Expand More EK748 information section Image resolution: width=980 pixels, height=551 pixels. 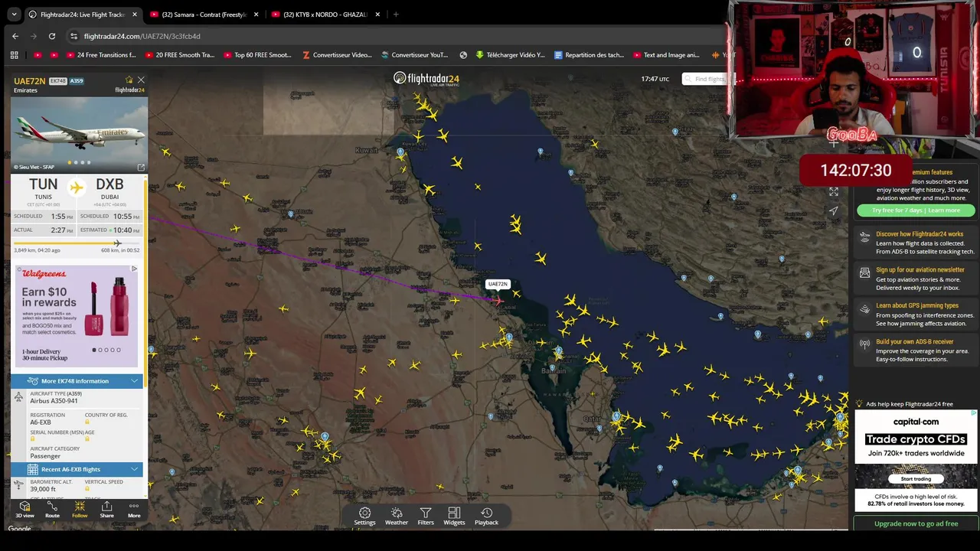click(x=77, y=380)
